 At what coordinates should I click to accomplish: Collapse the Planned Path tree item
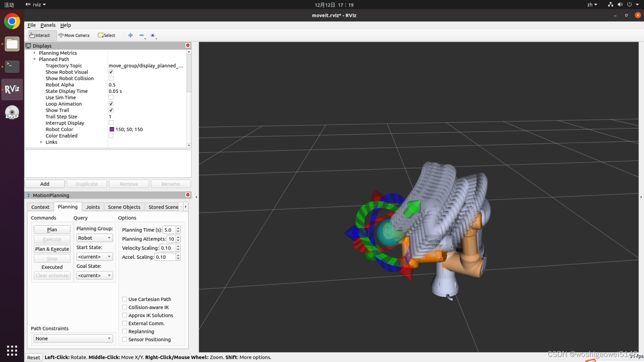tap(34, 59)
